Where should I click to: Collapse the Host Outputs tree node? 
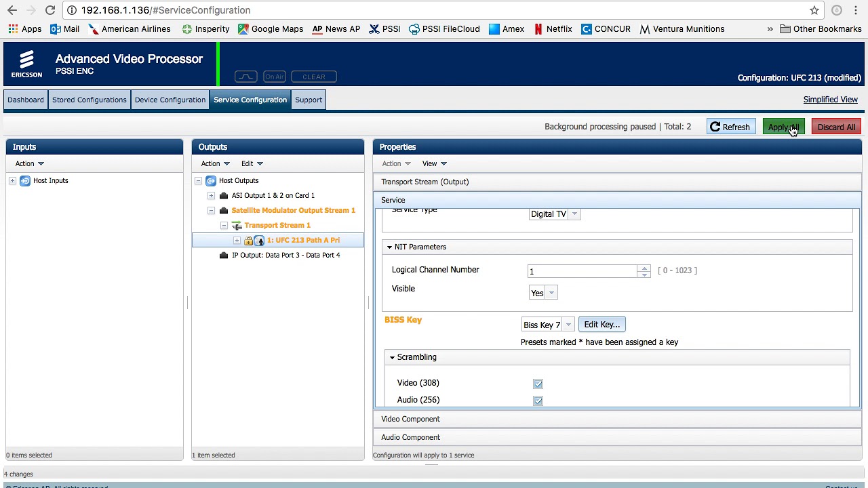click(x=198, y=181)
